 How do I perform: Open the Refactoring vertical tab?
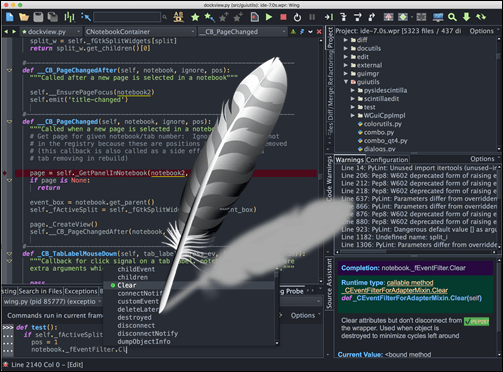[330, 68]
